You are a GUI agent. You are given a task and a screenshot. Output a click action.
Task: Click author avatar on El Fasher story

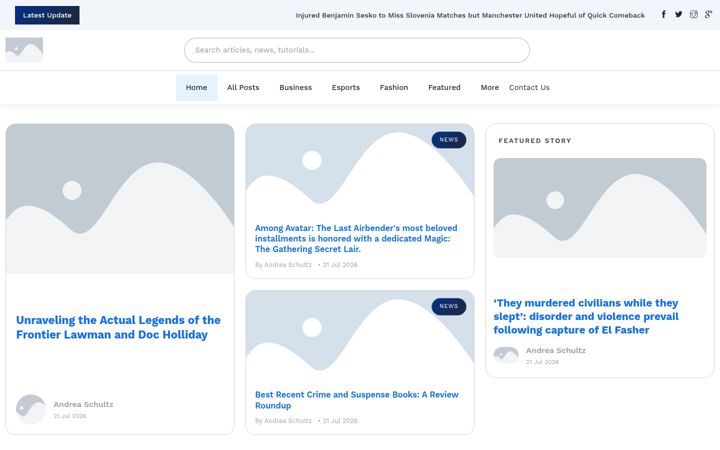pos(506,355)
